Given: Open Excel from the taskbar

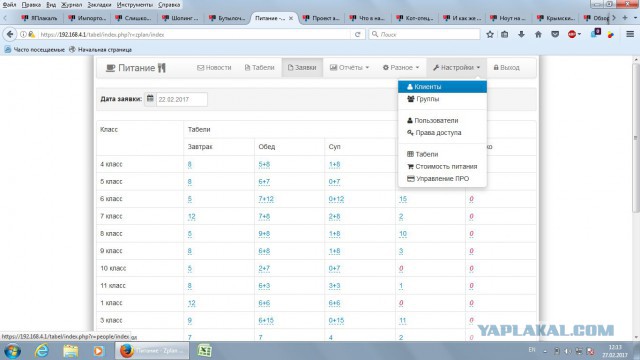Looking at the screenshot, I should coord(204,351).
